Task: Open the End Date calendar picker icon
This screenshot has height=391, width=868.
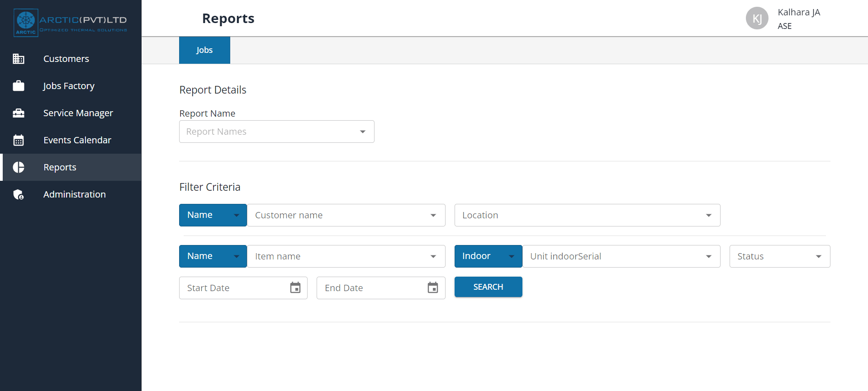Action: point(433,287)
